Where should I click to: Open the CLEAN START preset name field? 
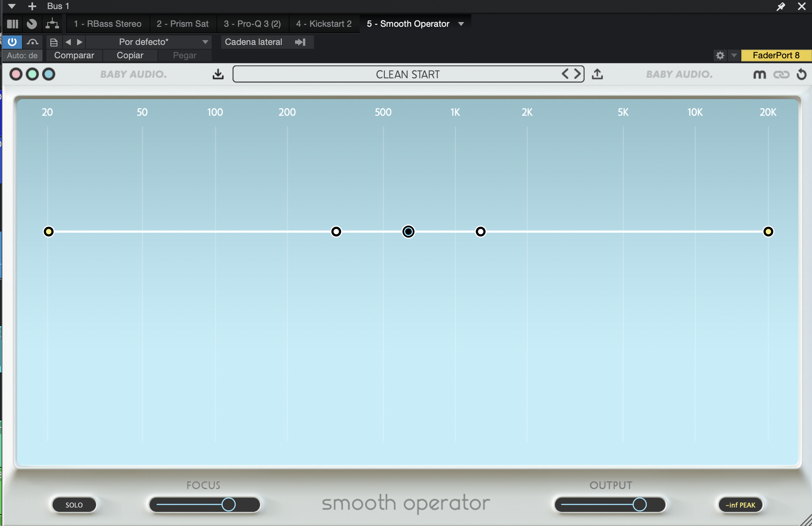[x=408, y=74]
